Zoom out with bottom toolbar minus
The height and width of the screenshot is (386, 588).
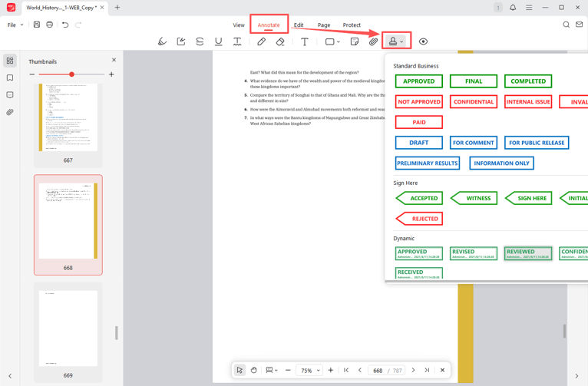288,370
